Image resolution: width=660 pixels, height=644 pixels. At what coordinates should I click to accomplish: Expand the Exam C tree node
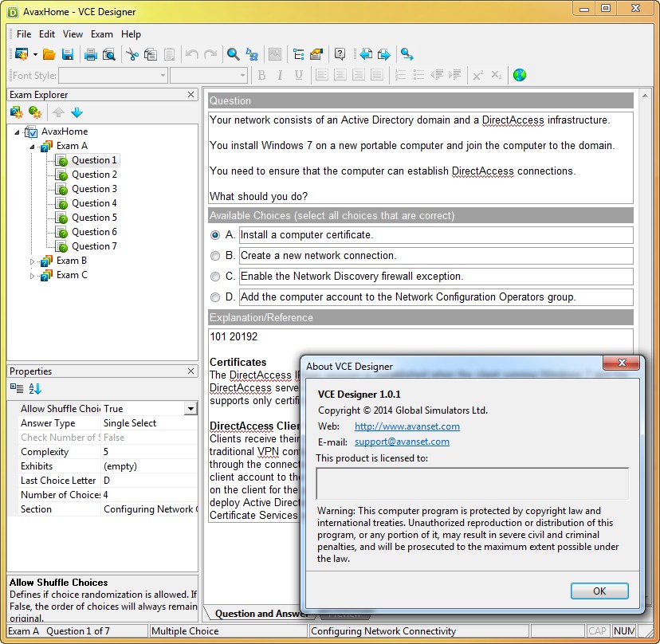click(32, 276)
